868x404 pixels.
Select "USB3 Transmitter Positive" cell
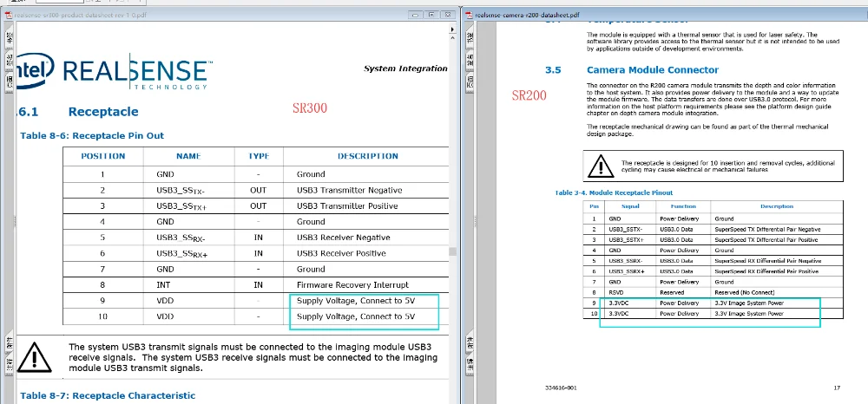coord(347,206)
